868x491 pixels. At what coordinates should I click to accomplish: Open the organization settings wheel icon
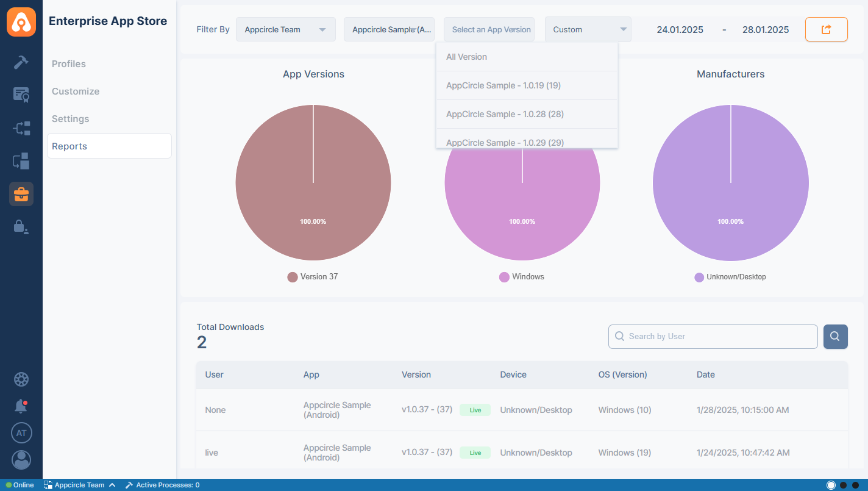click(x=21, y=379)
